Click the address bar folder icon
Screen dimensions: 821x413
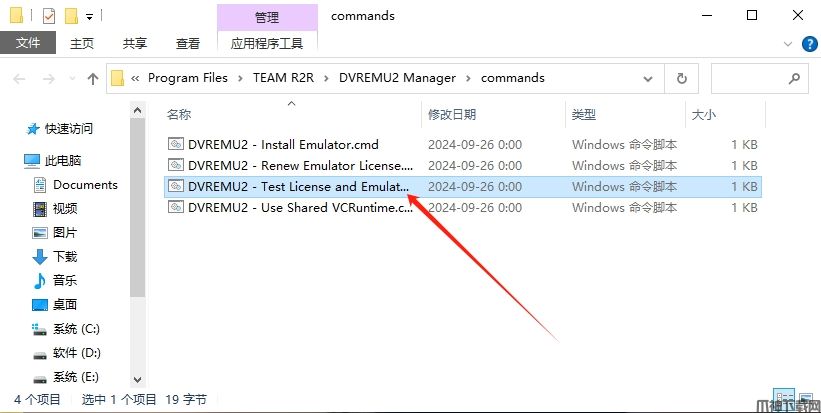click(x=117, y=79)
